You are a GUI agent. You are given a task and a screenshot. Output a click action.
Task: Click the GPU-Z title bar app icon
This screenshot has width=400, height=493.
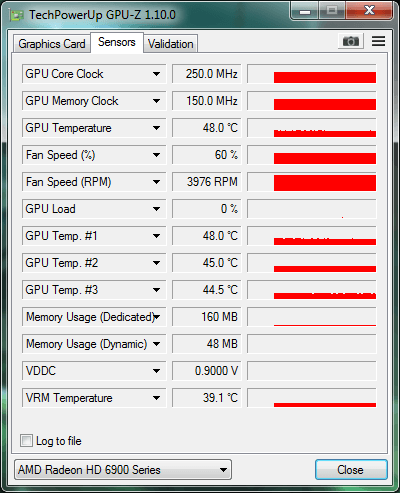(17, 15)
